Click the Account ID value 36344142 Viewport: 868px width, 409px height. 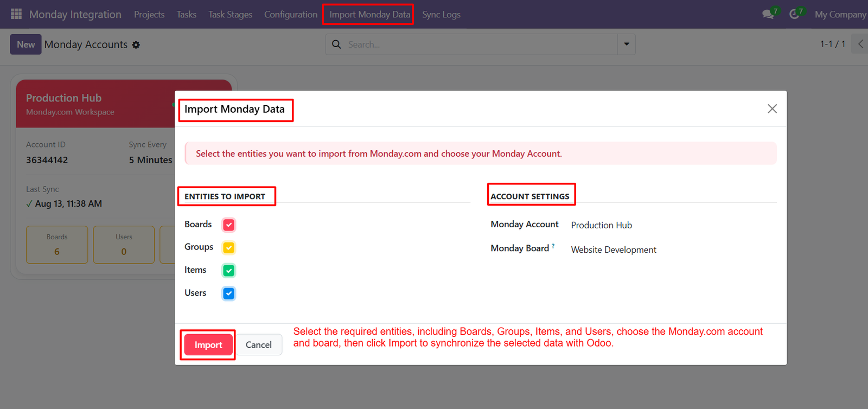[47, 160]
